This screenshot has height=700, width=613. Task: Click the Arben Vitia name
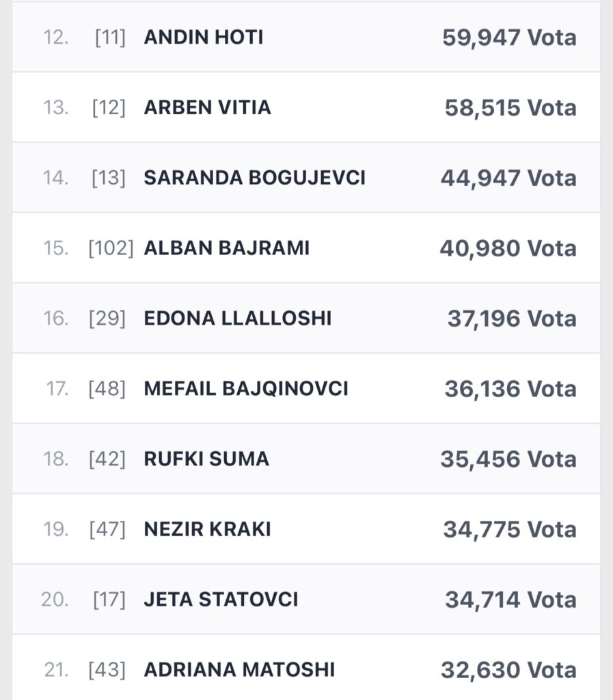coord(207,108)
